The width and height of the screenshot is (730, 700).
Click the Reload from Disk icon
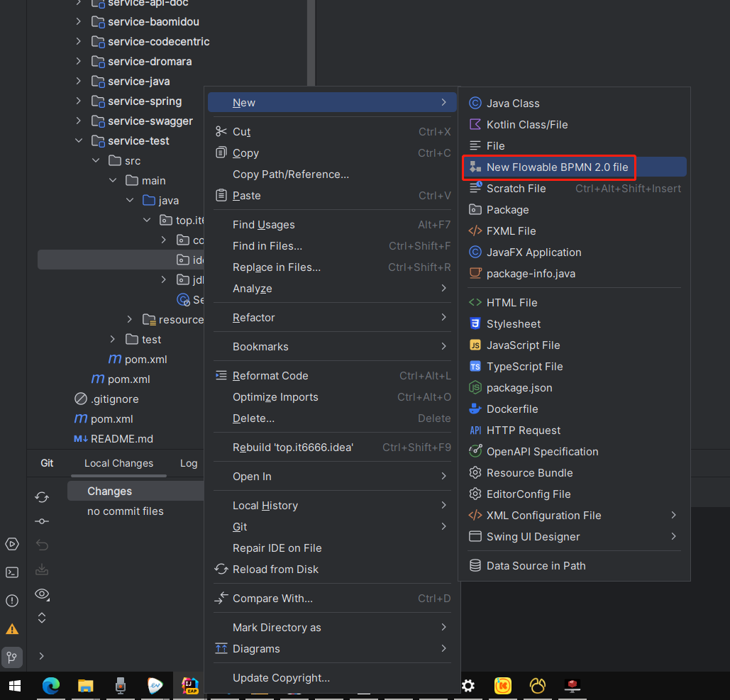click(221, 570)
